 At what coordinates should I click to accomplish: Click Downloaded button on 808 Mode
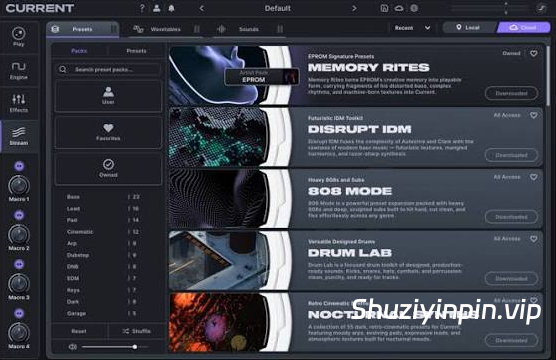point(511,217)
